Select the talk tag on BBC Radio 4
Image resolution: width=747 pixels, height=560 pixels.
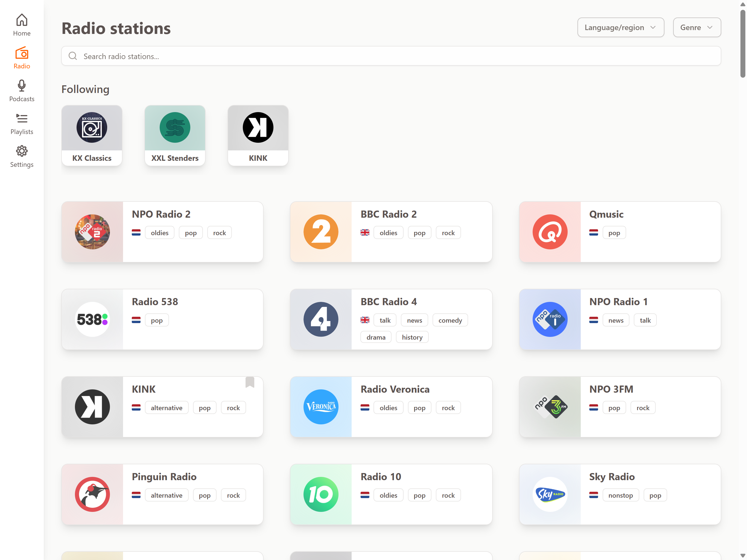coord(385,320)
